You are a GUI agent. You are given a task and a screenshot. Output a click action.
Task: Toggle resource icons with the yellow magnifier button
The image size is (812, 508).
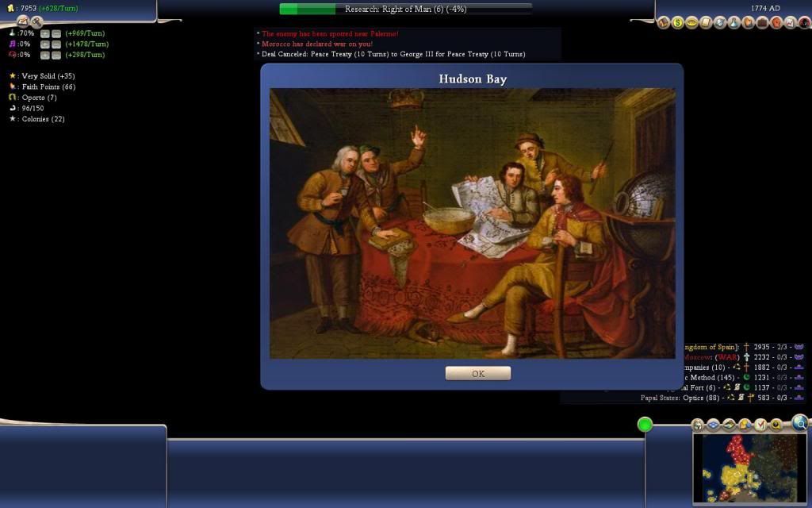point(776,424)
